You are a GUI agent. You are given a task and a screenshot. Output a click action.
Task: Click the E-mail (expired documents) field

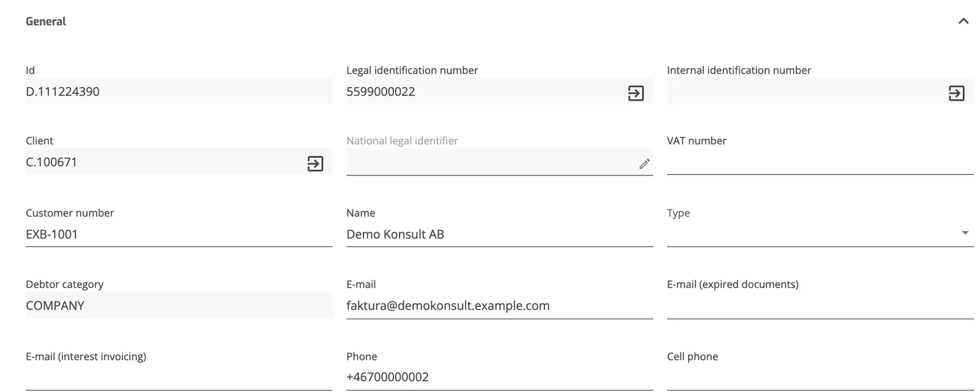point(820,306)
